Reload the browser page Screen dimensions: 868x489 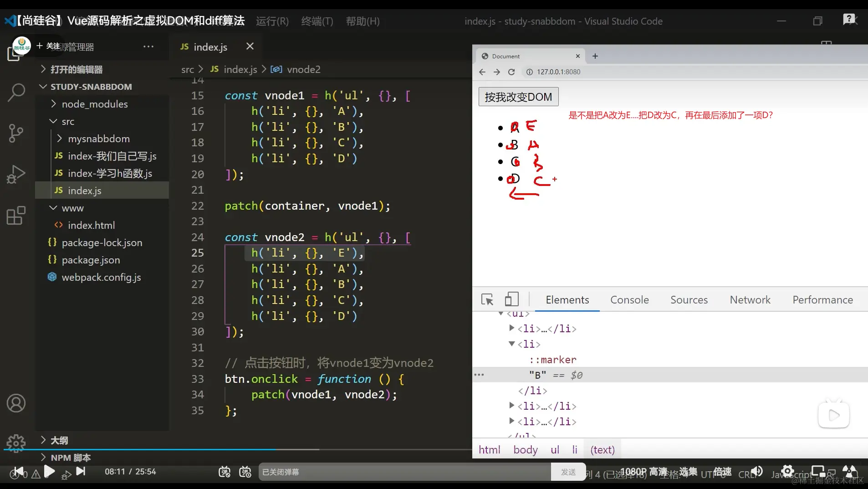pyautogui.click(x=511, y=72)
